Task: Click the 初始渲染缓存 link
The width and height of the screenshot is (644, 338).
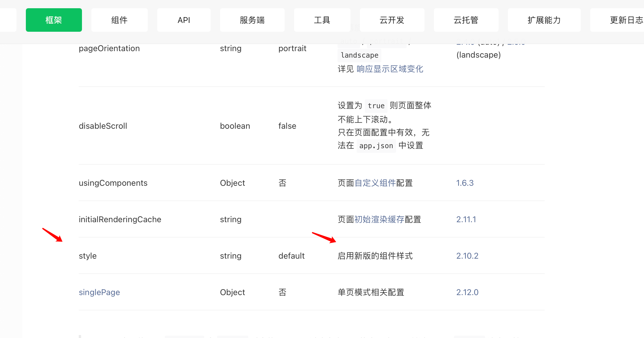Action: pos(379,220)
